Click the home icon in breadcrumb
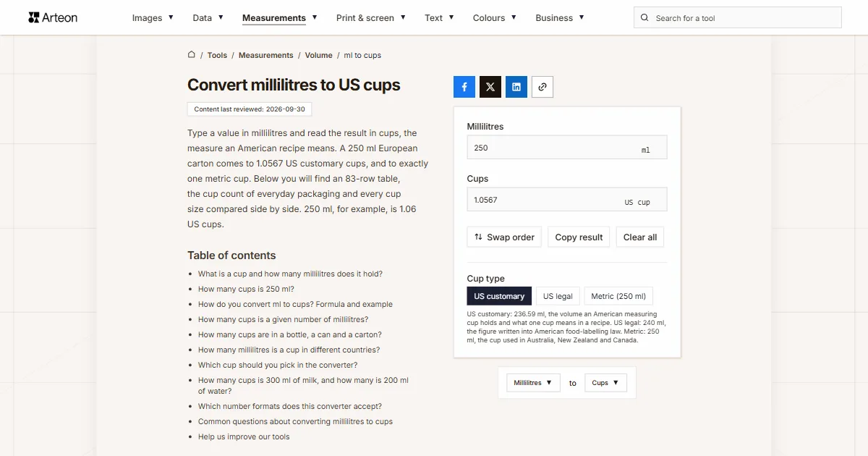Viewport: 868px width, 456px height. (192, 54)
